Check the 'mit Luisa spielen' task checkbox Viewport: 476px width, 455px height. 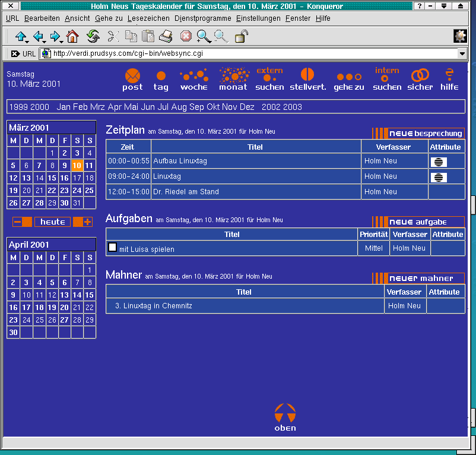click(112, 247)
